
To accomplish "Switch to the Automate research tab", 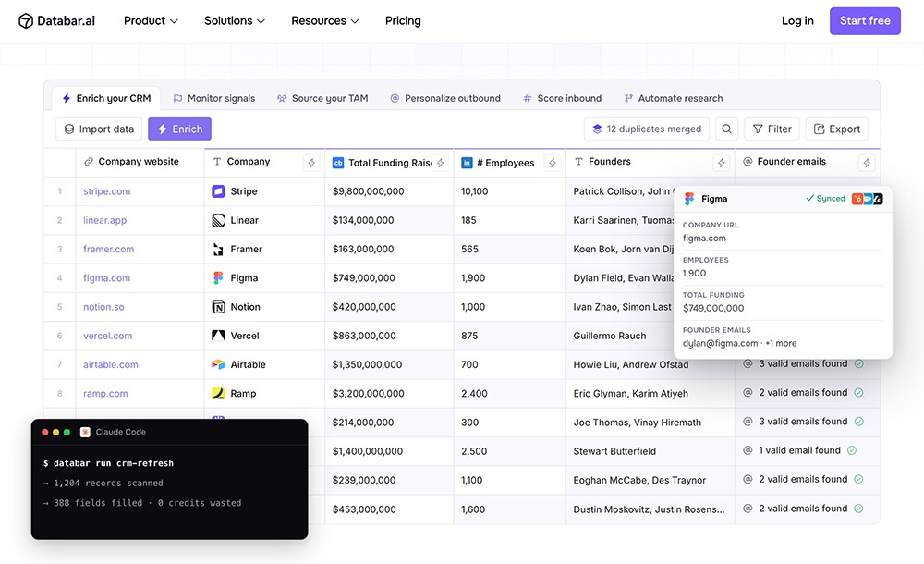I will click(x=674, y=98).
